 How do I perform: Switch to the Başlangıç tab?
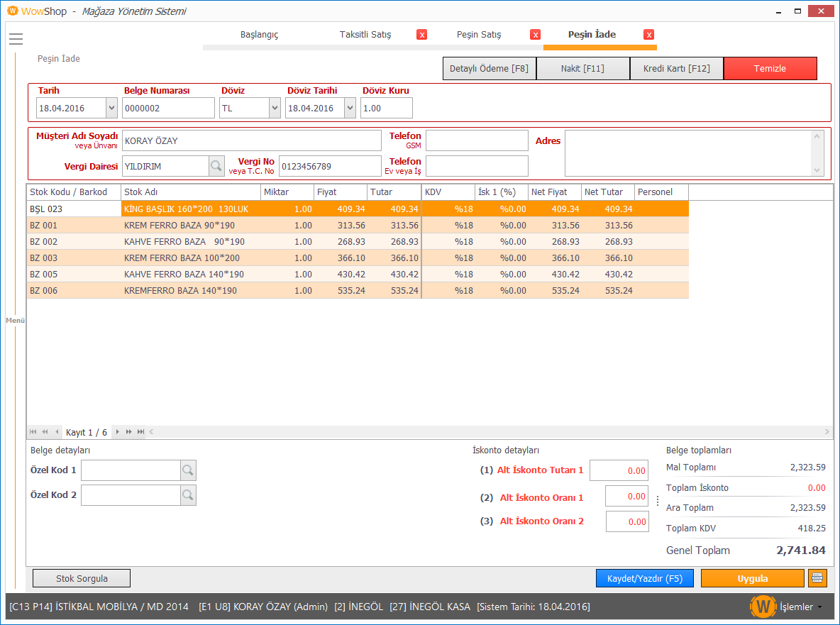coord(259,35)
